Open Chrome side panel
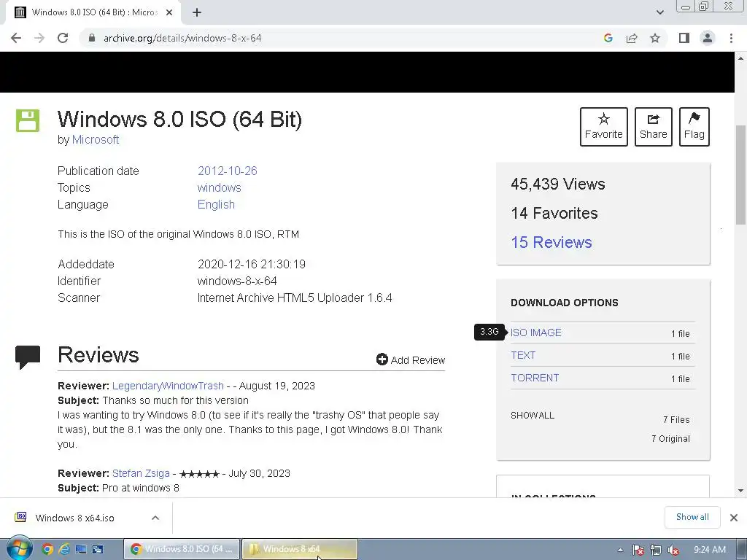 (x=684, y=38)
